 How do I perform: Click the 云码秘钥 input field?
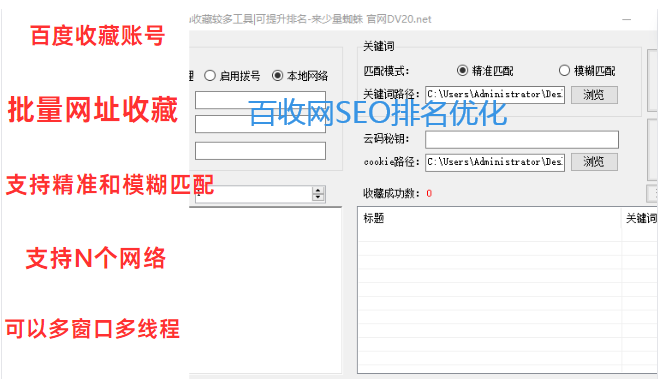point(522,139)
